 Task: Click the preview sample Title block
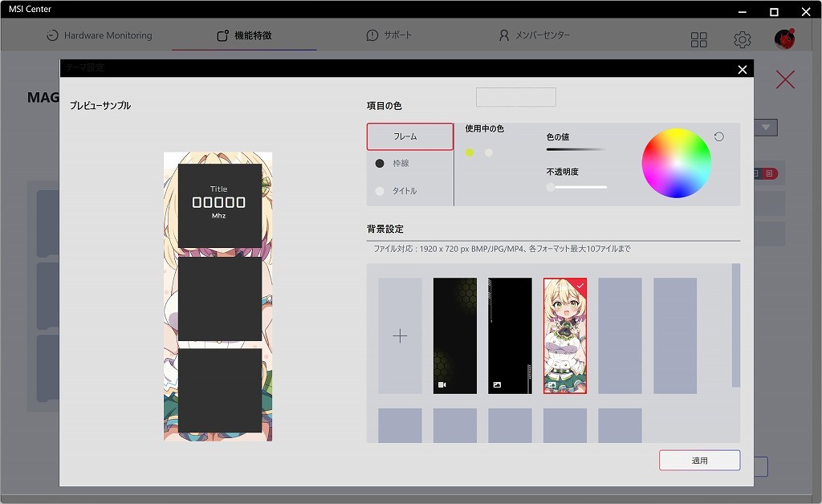[220, 205]
